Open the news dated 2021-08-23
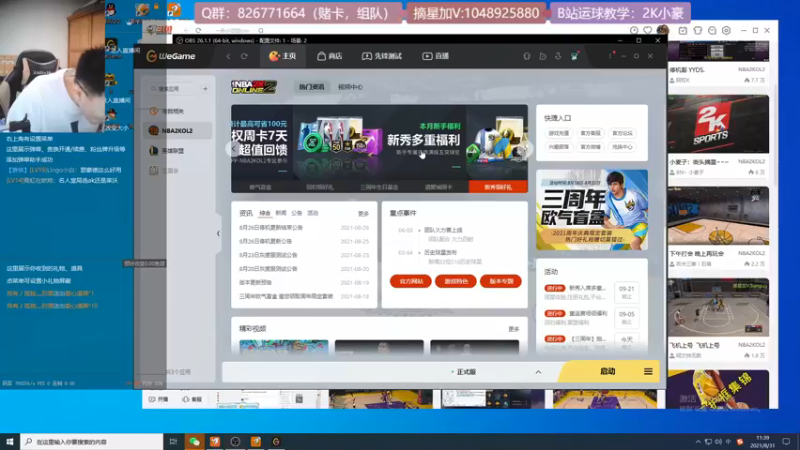 tap(304, 255)
